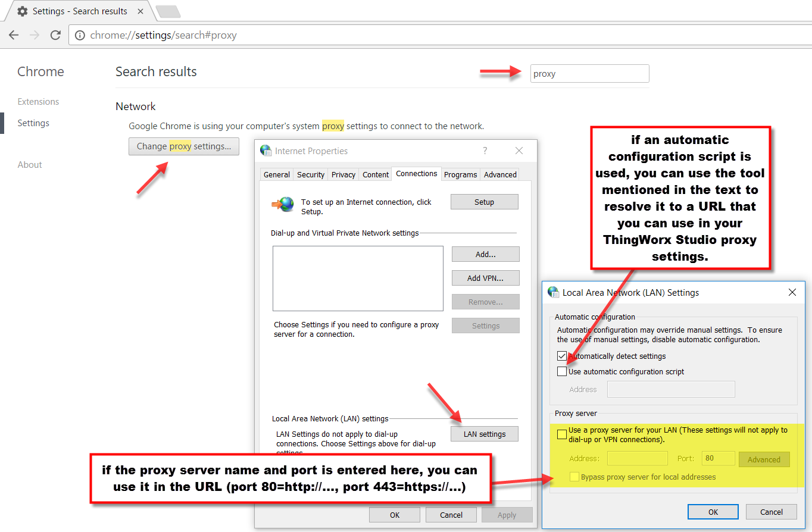812x532 pixels.
Task: Open Advanced proxy server options in LAN Settings
Action: tap(764, 459)
